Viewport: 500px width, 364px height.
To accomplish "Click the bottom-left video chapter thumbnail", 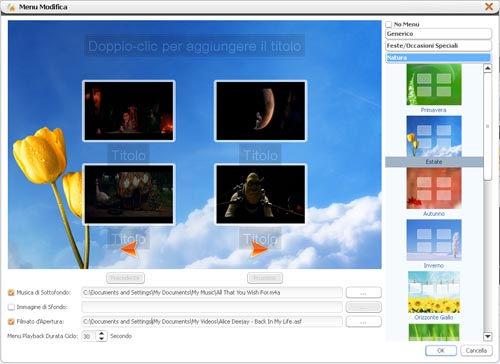I will point(129,194).
